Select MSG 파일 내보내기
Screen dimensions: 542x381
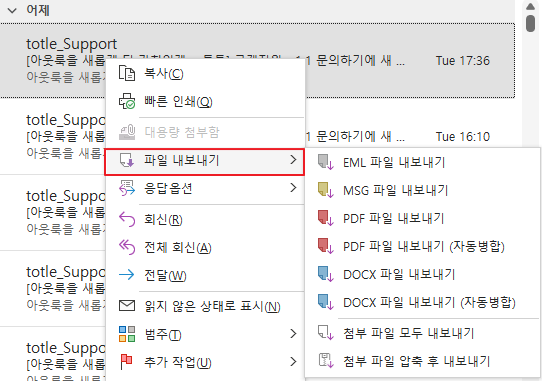click(x=422, y=190)
